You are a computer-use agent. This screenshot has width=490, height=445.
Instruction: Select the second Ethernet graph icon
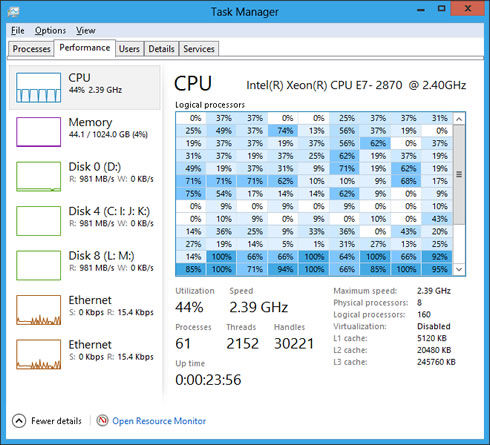[39, 354]
